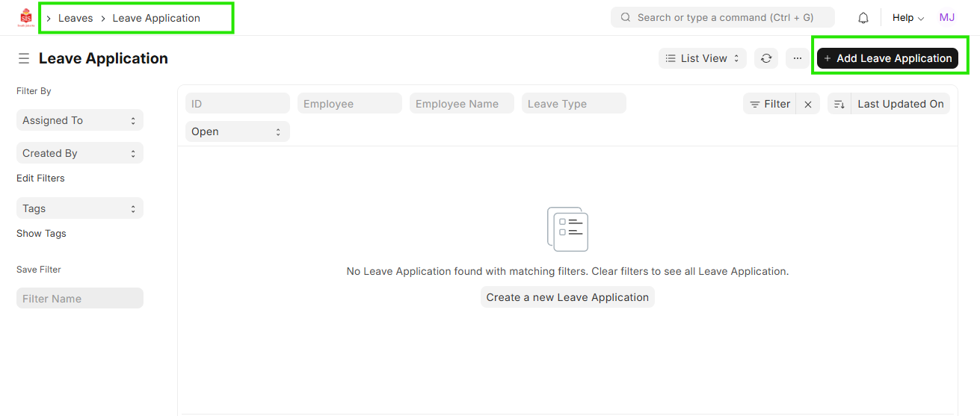Screen dimensions: 980x416
Task: Focus the Employee Name filter field
Action: (461, 104)
